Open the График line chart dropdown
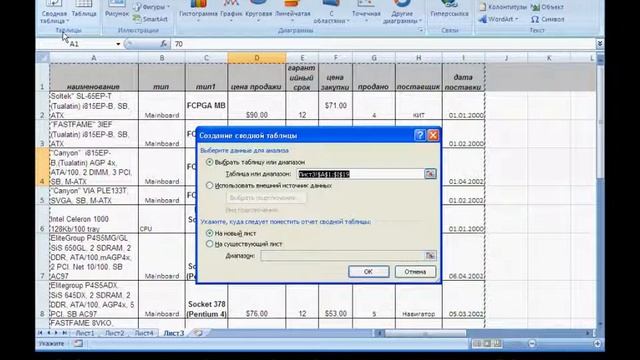The height and width of the screenshot is (360, 640). coord(231,11)
